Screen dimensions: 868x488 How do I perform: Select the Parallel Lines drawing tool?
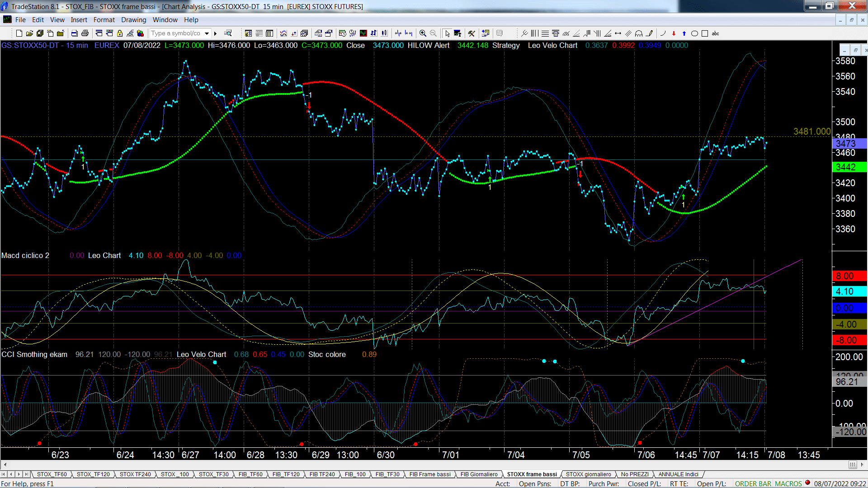[628, 33]
